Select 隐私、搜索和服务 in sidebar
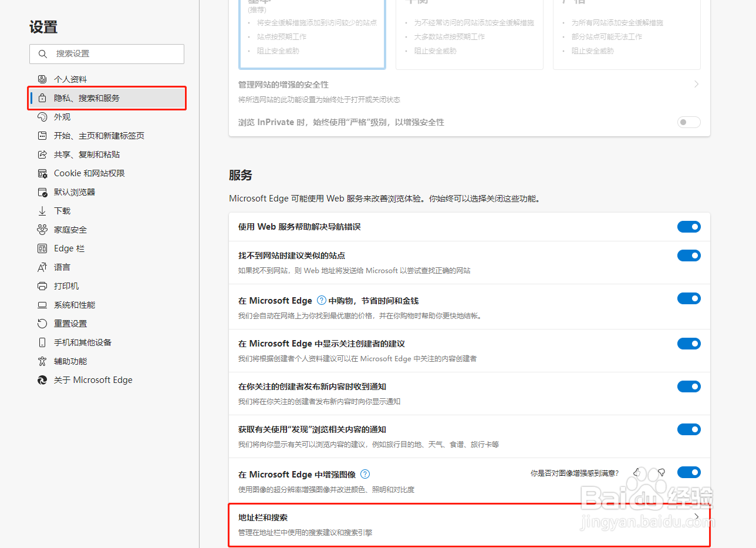 click(x=107, y=98)
